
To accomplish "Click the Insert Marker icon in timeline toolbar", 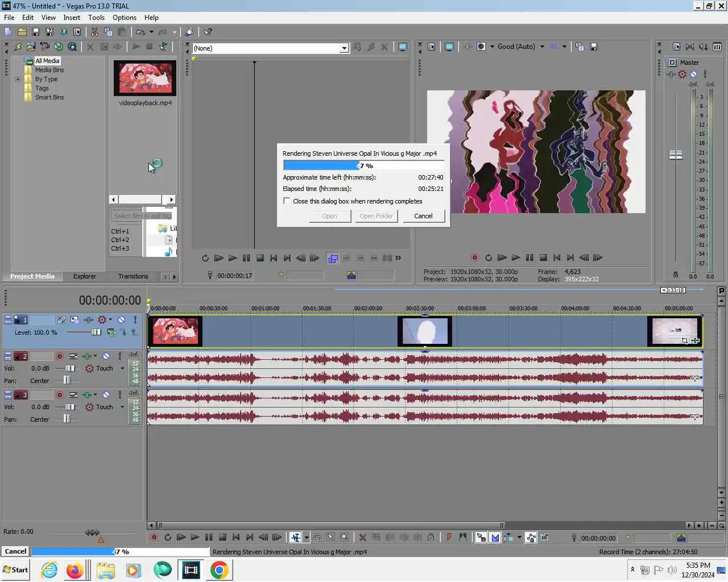I will pos(449,537).
